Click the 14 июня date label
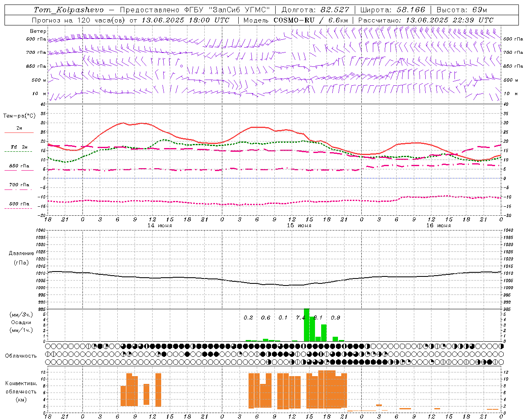The image size is (525, 420). pyautogui.click(x=160, y=226)
